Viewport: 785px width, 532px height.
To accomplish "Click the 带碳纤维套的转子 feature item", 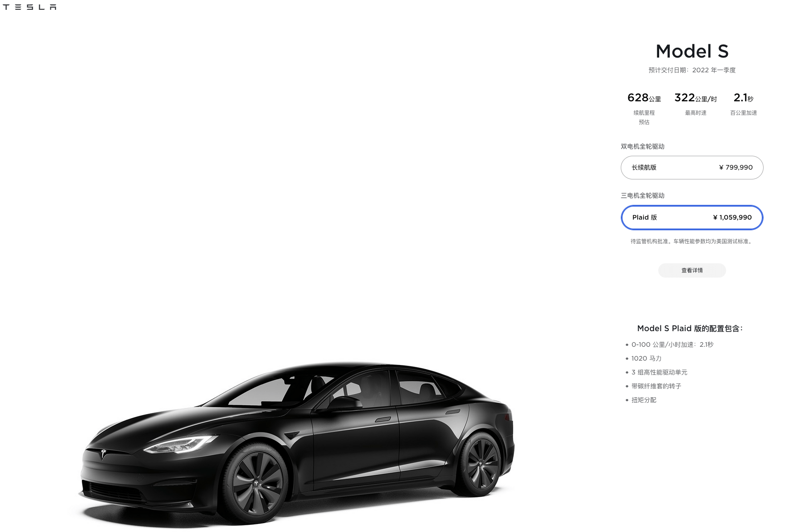I will click(656, 386).
